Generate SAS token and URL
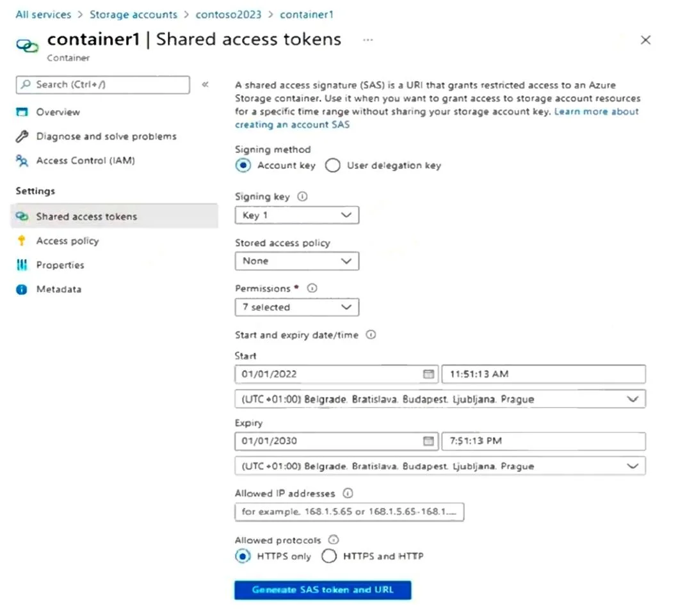Image resolution: width=676 pixels, height=616 pixels. [x=323, y=590]
